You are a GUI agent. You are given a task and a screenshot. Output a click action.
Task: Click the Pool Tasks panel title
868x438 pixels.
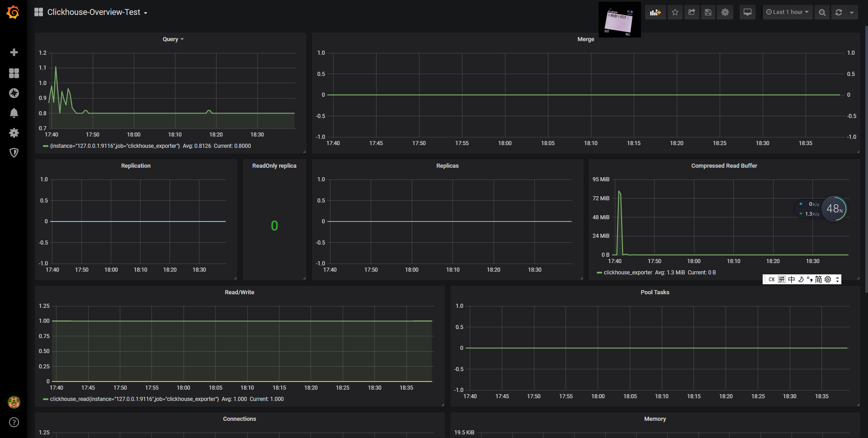[x=655, y=292]
